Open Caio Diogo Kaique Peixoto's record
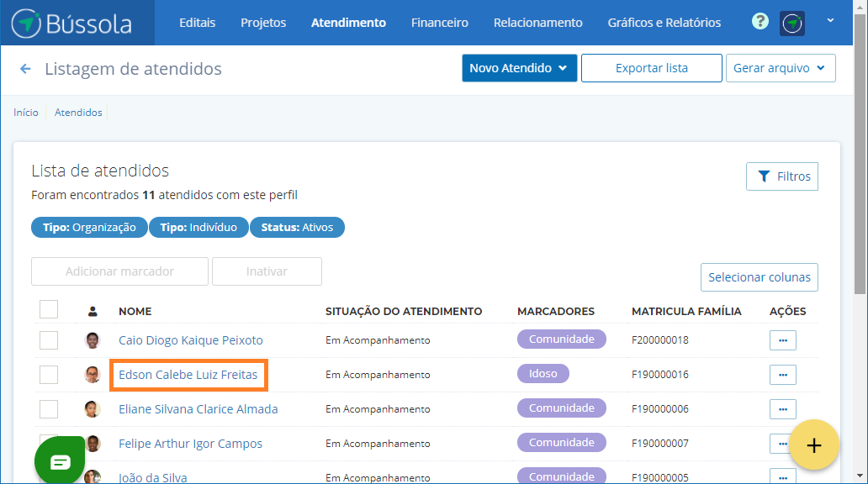Screen dimensions: 868x484 (x=190, y=340)
